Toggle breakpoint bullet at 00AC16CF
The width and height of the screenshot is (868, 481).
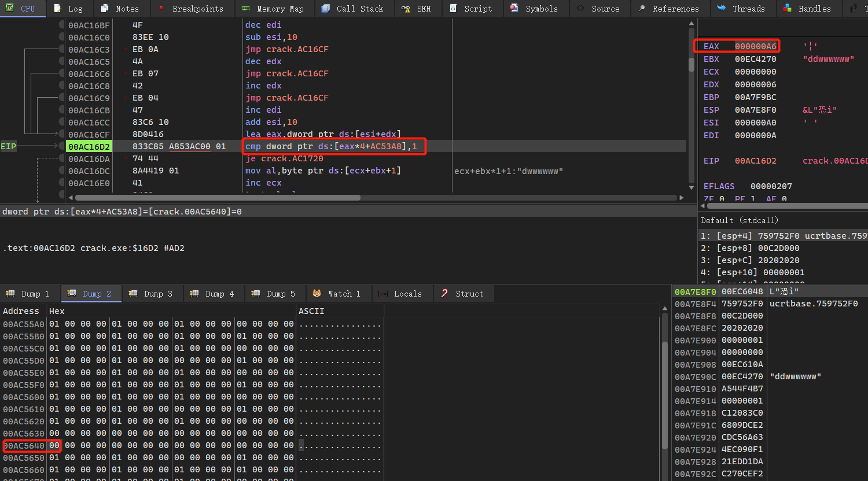click(x=62, y=134)
